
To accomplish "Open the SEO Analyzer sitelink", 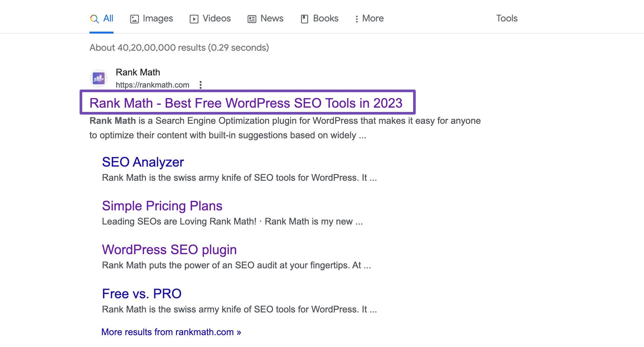I will pos(143,162).
